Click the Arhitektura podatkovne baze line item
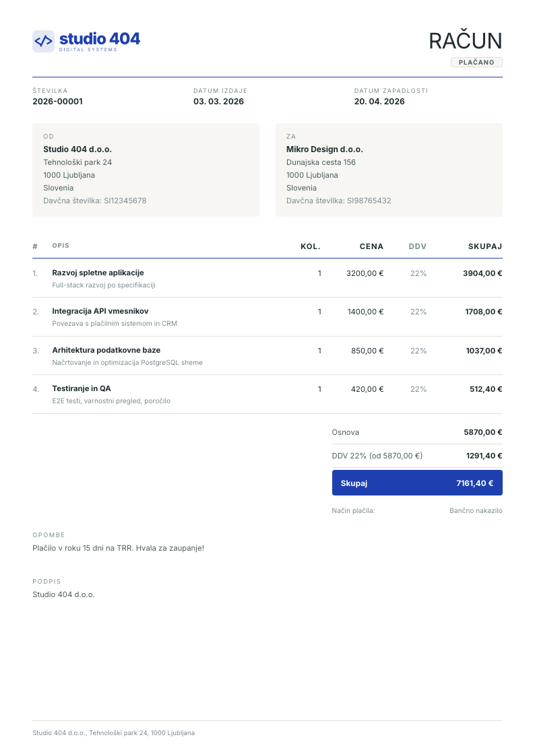This screenshot has width=535, height=756. pos(267,356)
